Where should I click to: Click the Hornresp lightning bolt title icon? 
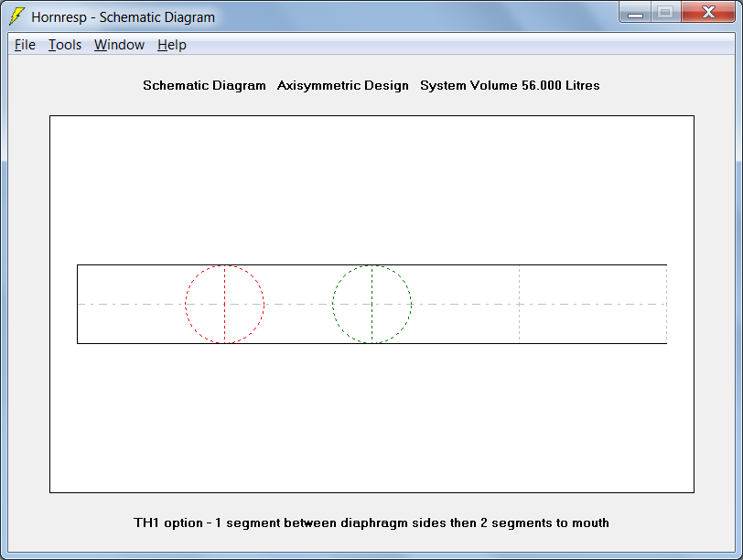click(x=17, y=16)
